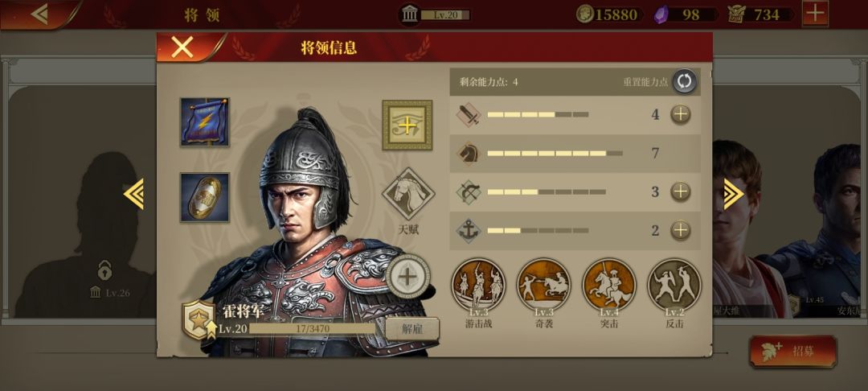Click the 招募 recruit button
Screen dimensions: 868x391
click(792, 351)
